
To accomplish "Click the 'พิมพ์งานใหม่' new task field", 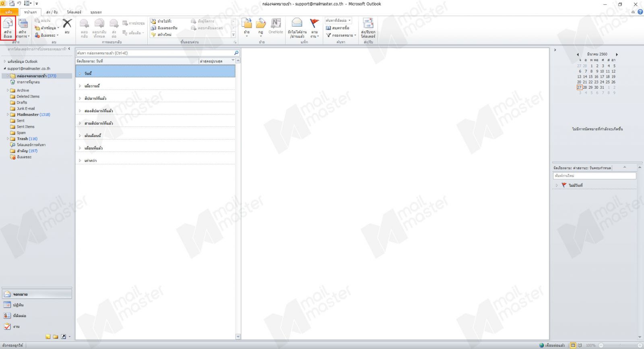I will pos(594,176).
